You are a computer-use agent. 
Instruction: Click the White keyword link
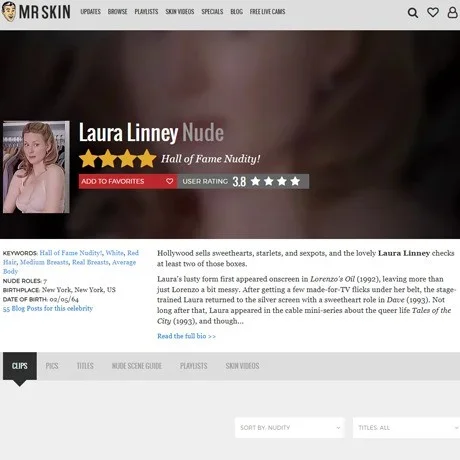click(114, 253)
